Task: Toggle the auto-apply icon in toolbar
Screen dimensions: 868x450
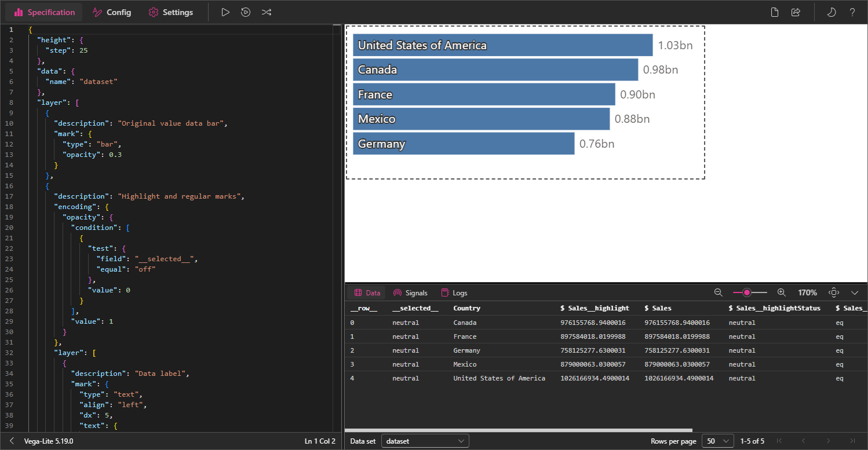Action: [246, 12]
